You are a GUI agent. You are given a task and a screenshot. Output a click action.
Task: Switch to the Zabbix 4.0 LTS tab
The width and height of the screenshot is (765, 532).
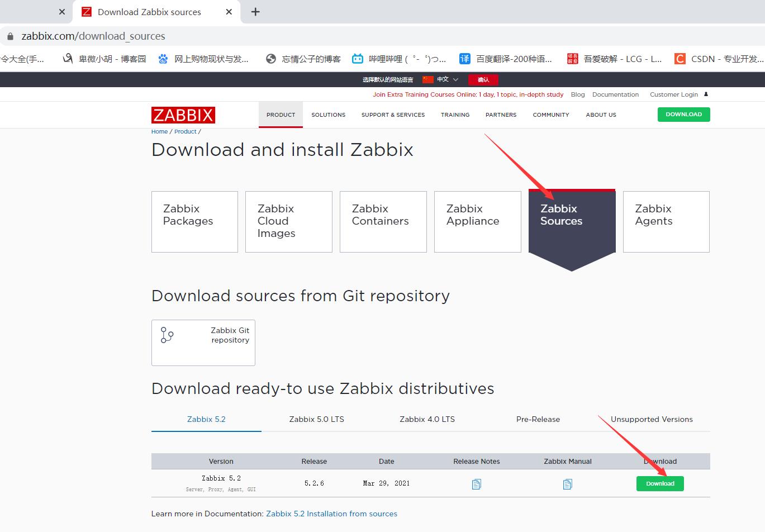click(x=427, y=419)
